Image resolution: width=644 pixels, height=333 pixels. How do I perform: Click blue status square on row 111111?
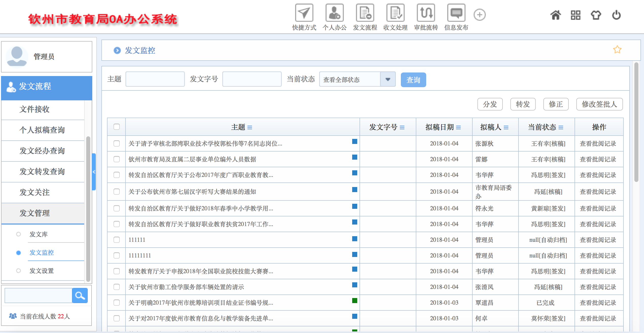coord(355,239)
